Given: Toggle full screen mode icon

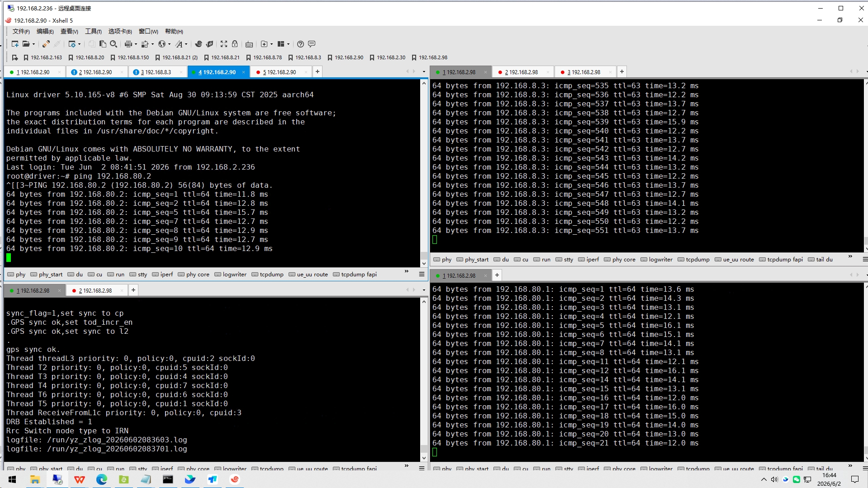Looking at the screenshot, I should pyautogui.click(x=224, y=44).
